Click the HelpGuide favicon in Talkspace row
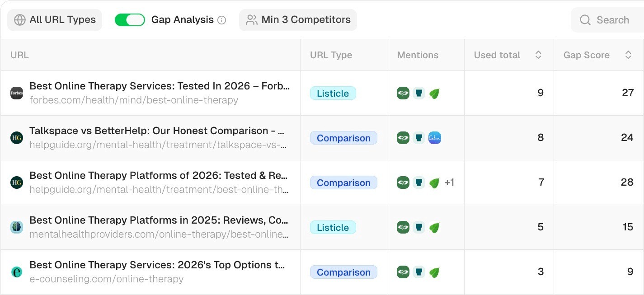 17,138
